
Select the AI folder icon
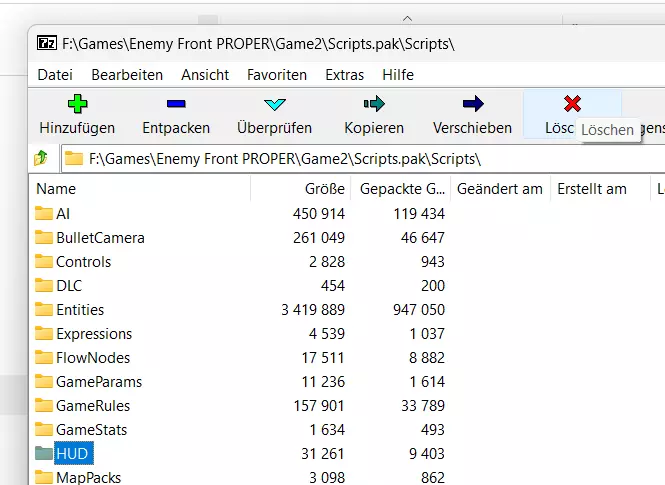[x=44, y=213]
